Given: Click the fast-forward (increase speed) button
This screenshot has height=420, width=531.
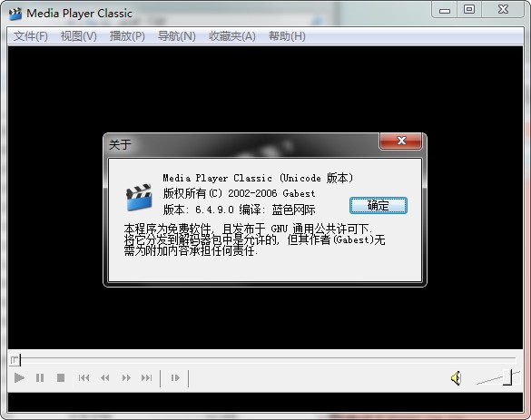Looking at the screenshot, I should pyautogui.click(x=126, y=377).
